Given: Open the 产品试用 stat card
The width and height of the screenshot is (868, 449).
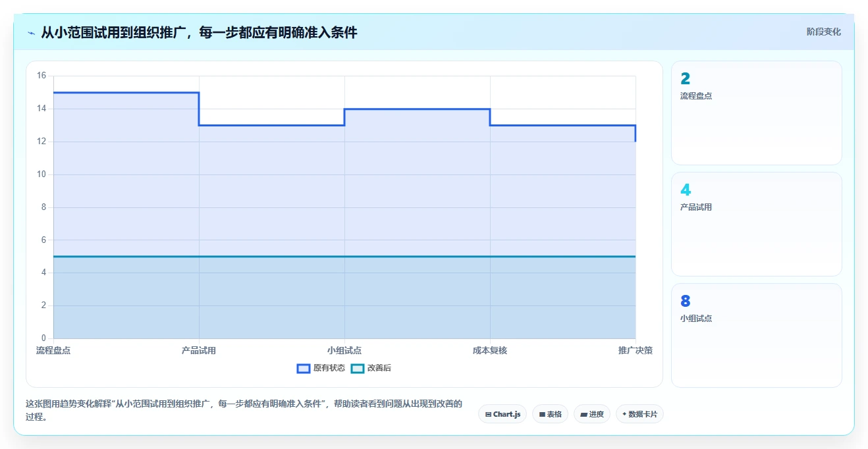Looking at the screenshot, I should point(756,224).
